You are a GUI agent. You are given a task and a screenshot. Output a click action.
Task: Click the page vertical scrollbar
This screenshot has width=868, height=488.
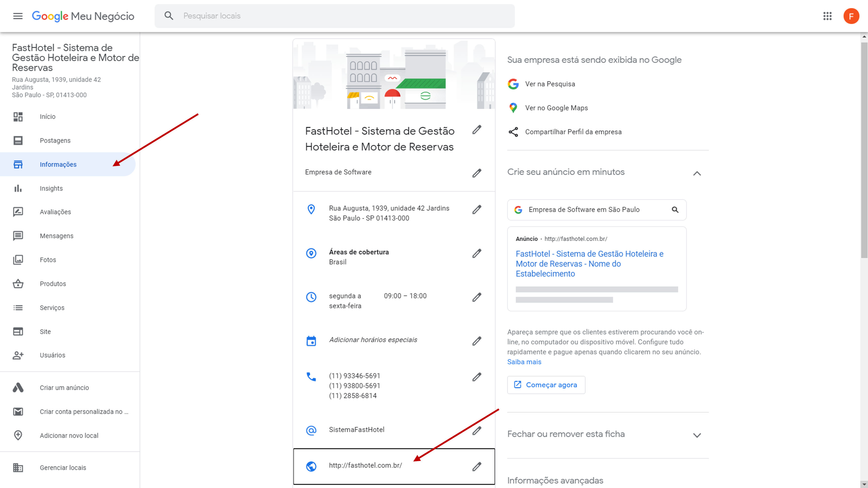click(864, 150)
